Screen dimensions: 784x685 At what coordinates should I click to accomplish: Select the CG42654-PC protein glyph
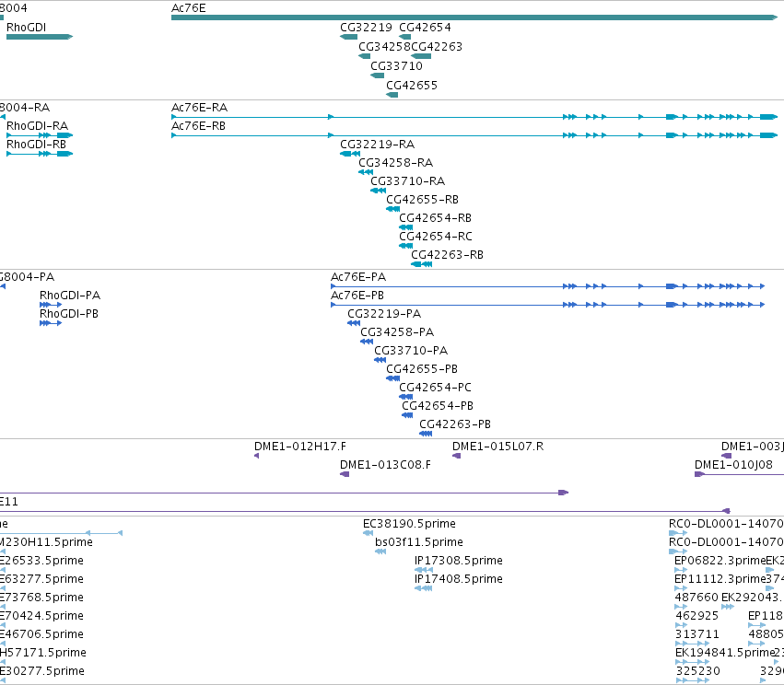tap(405, 397)
